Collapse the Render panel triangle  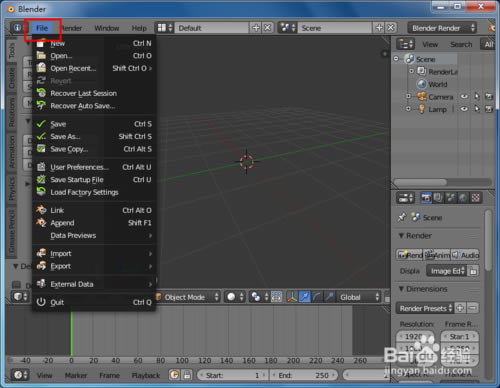point(401,236)
